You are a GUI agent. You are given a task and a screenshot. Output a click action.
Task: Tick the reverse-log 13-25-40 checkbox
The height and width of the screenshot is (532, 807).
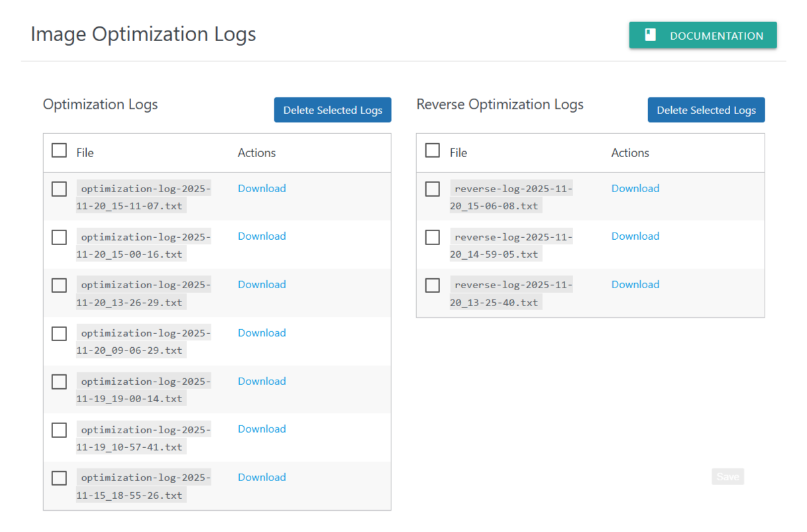tap(433, 286)
